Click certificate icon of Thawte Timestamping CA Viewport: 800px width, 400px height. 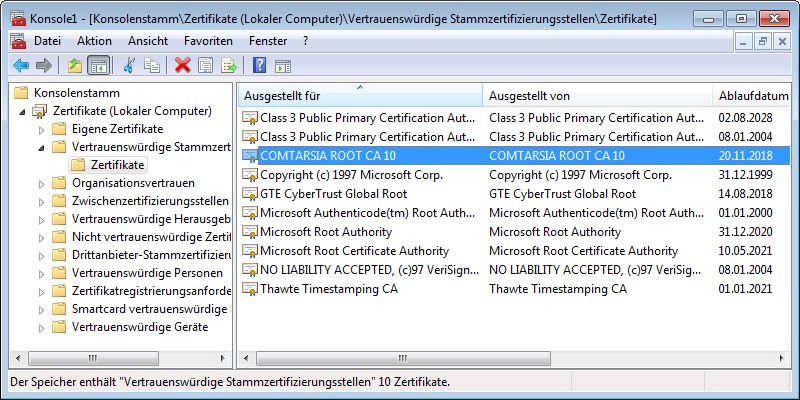click(x=250, y=289)
